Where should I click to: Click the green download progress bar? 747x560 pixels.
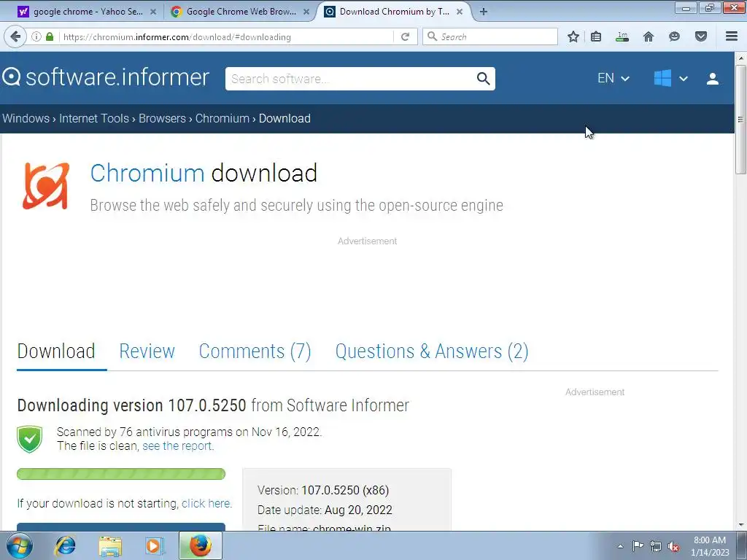[121, 474]
